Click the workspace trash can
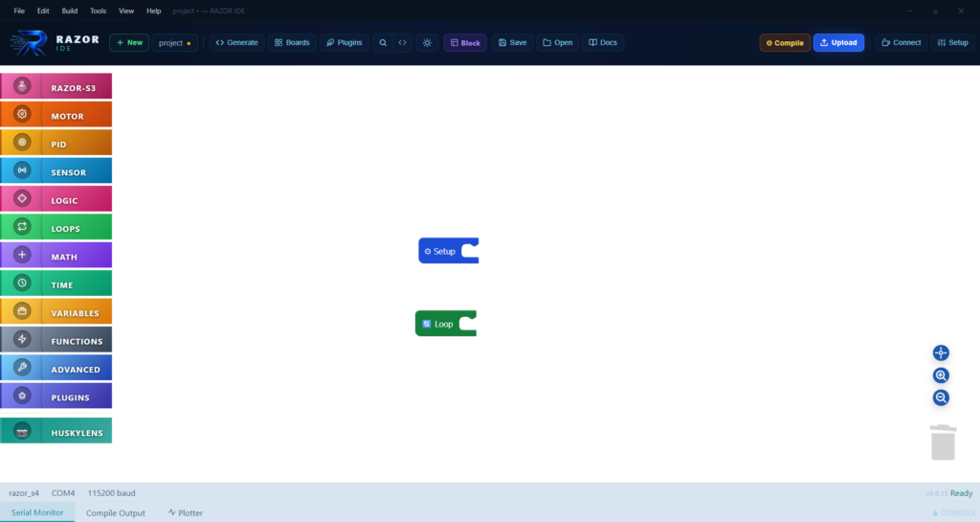Screen dimensions: 980x522 pyautogui.click(x=943, y=443)
